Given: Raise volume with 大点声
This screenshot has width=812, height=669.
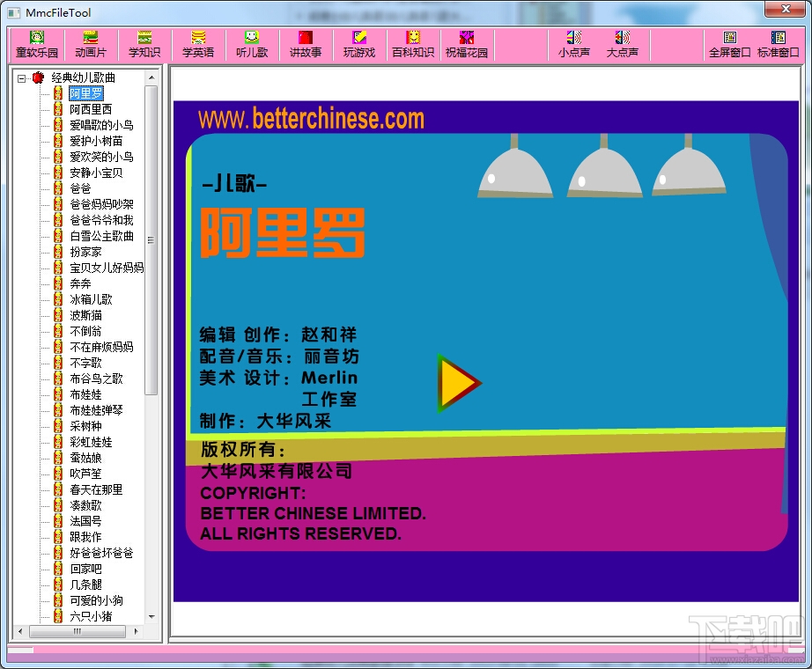Looking at the screenshot, I should pyautogui.click(x=623, y=45).
